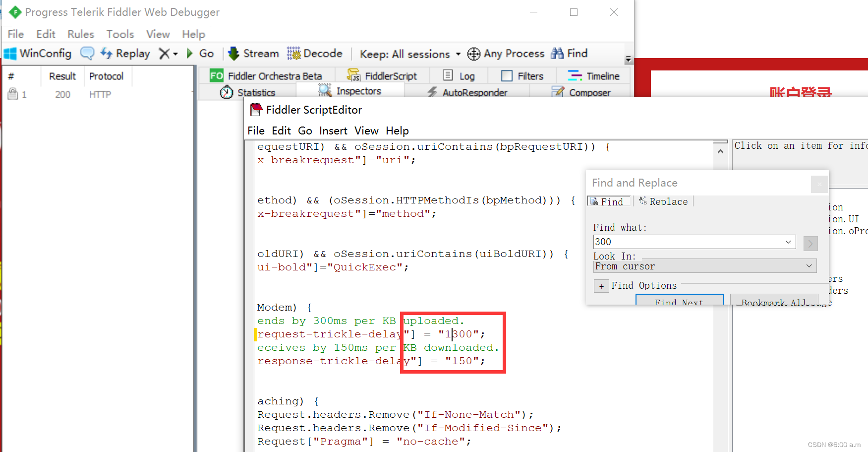Click the response-trickle-delay value "150"
The image size is (868, 452).
coord(462,361)
